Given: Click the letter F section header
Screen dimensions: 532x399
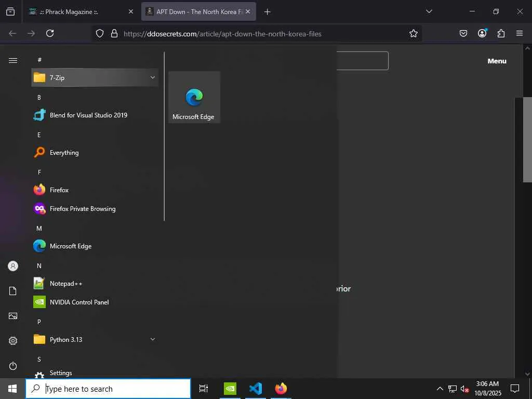Looking at the screenshot, I should [x=39, y=172].
